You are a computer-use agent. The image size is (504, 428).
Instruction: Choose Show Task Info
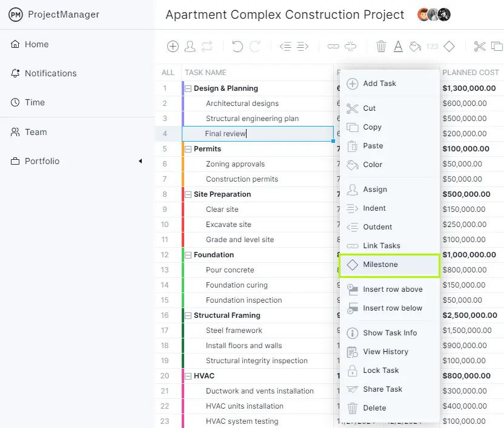coord(390,333)
